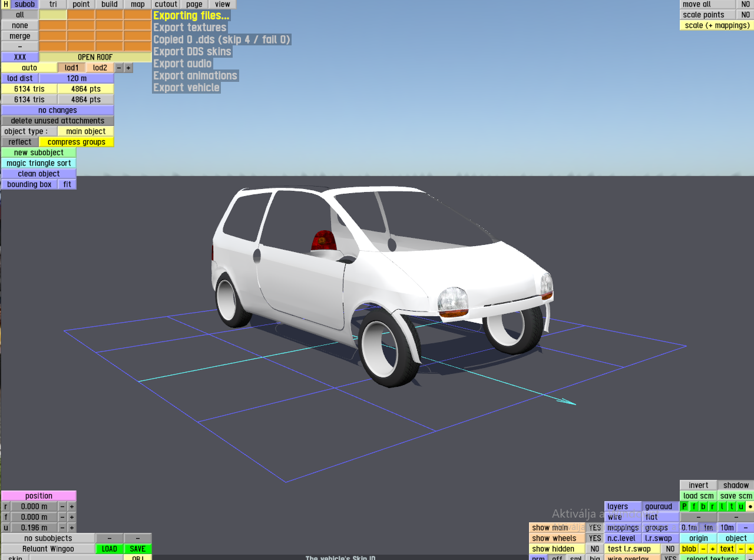
Task: Select all layers with the all button
Action: (20, 15)
